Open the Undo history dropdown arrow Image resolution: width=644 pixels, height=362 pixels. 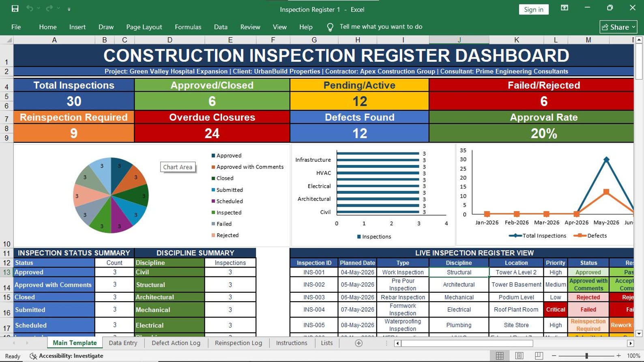pyautogui.click(x=39, y=9)
